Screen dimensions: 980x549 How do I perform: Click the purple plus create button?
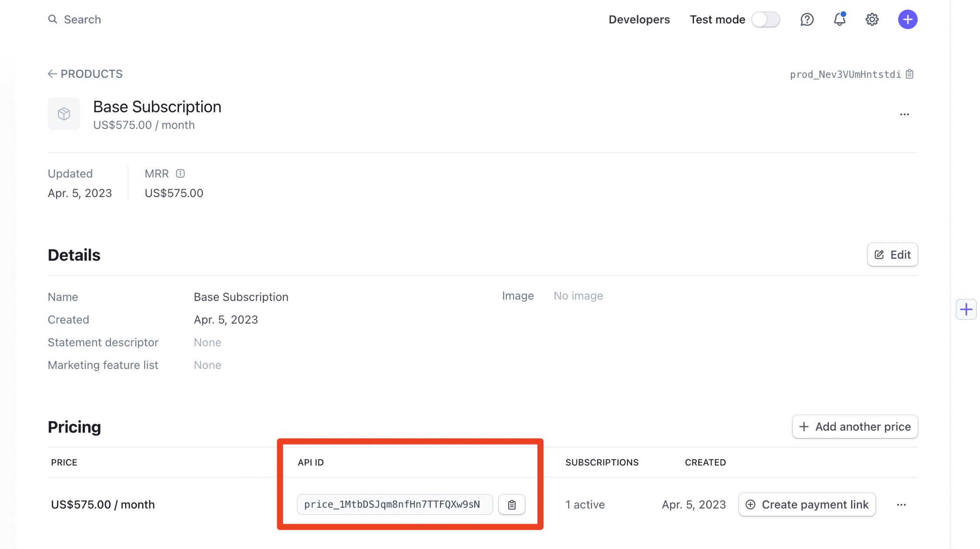908,20
